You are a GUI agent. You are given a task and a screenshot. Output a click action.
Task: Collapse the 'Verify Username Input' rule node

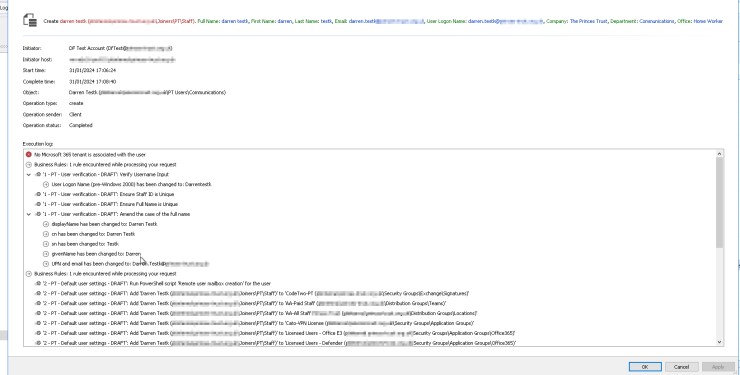coord(29,175)
